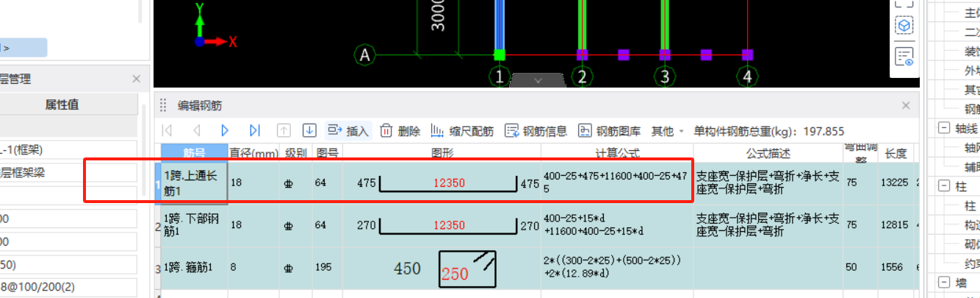Click the 图号 column header
Screen dimensions: 980x298
pos(327,153)
